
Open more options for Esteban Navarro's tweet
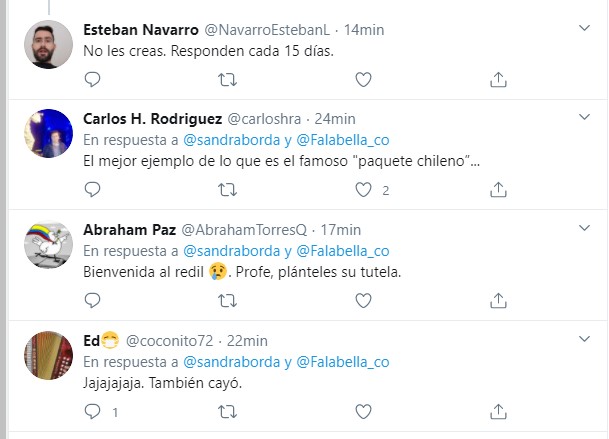point(585,27)
